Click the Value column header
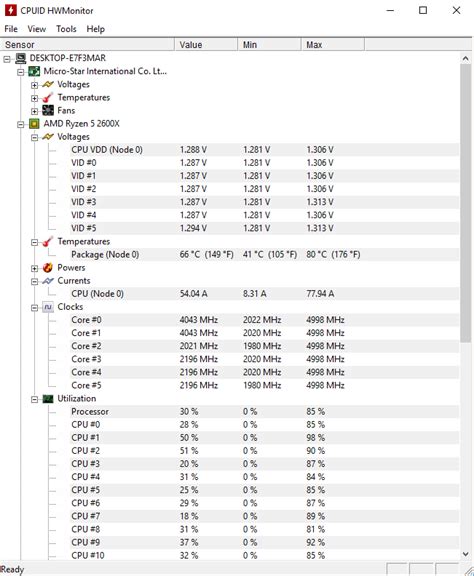The width and height of the screenshot is (474, 576). click(206, 45)
